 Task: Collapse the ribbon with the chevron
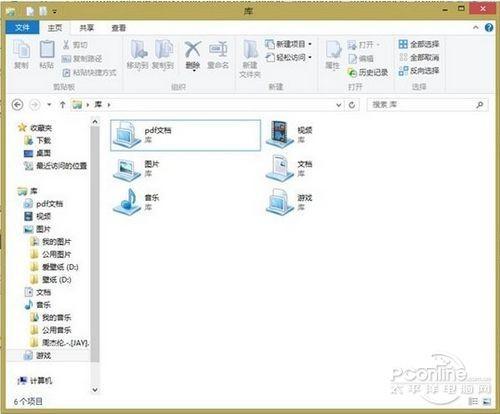476,28
